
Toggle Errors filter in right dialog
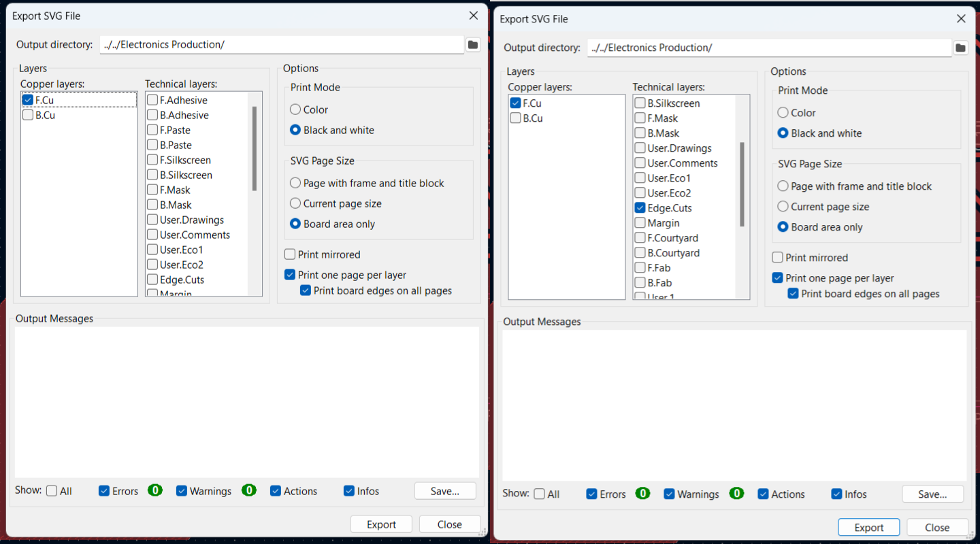(591, 494)
